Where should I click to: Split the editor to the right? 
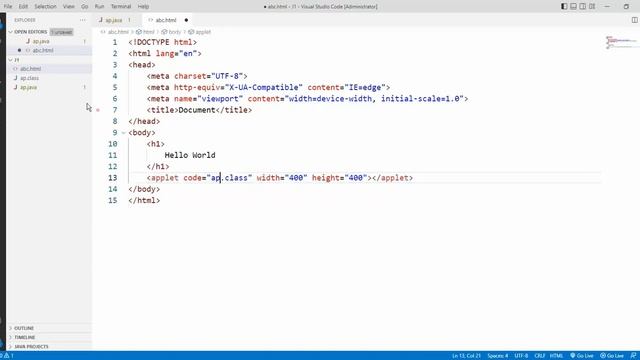point(634,20)
